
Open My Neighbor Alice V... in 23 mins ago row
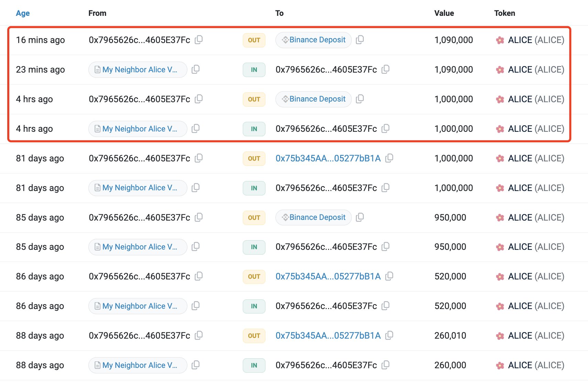[x=138, y=70]
